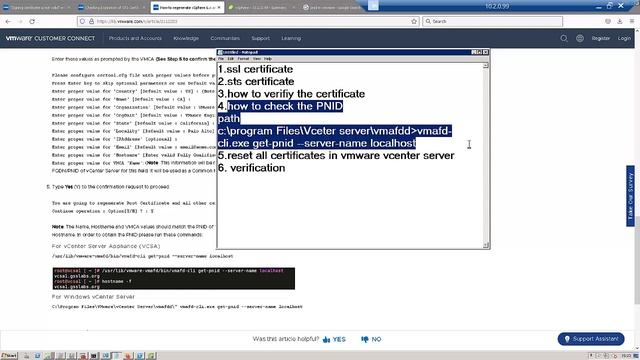640x360 pixels.
Task: Open the browser hamburger menu
Action: click(x=631, y=21)
